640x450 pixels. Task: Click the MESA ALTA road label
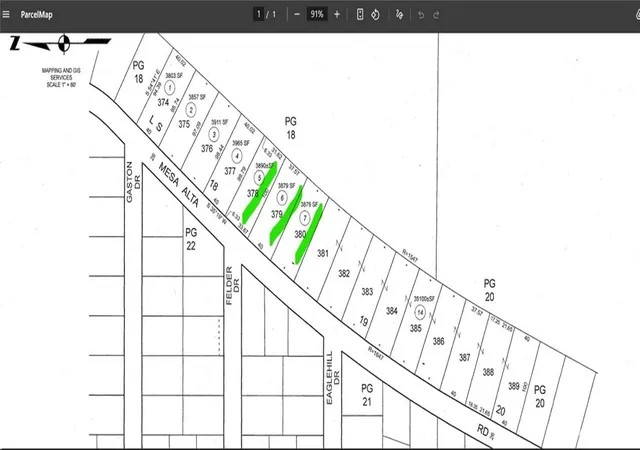point(178,185)
